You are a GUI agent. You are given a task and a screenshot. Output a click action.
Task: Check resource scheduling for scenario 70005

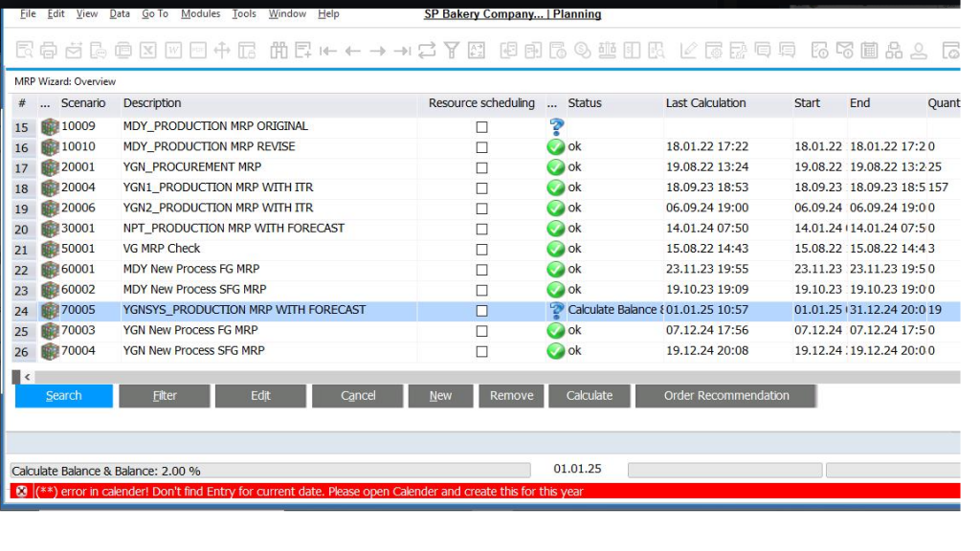(481, 310)
